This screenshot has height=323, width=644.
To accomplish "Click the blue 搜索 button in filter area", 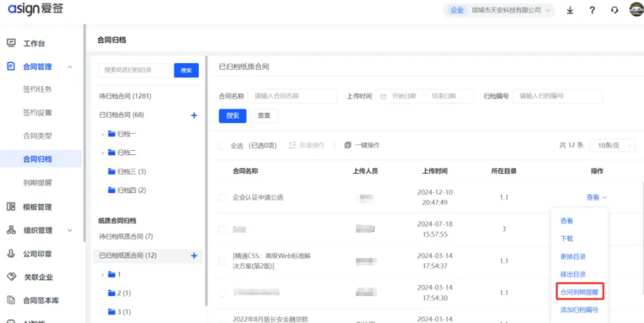I will coord(232,116).
